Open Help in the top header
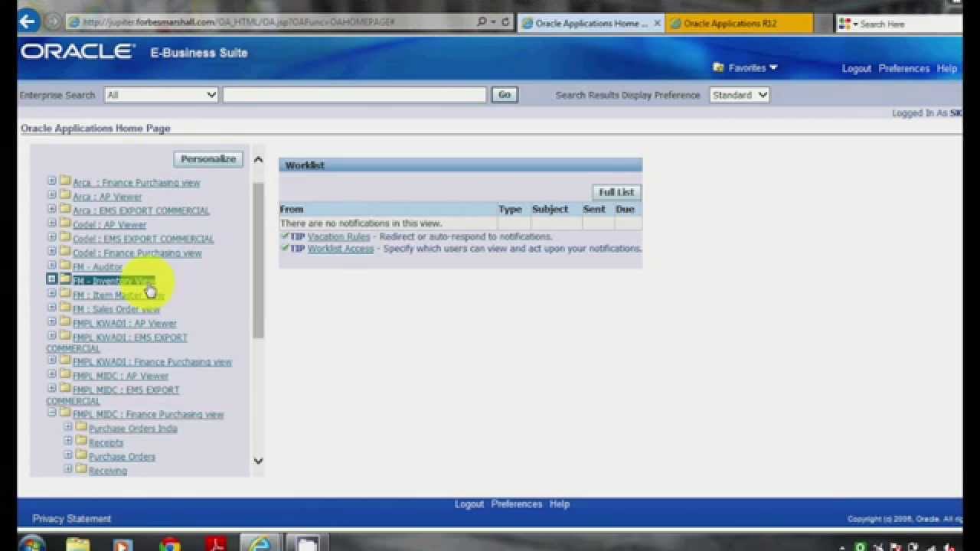The image size is (980, 551). (x=946, y=68)
